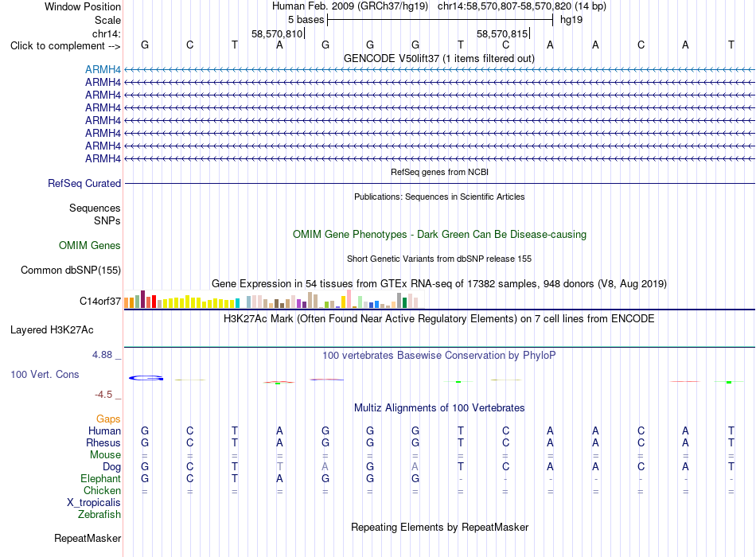Click the H3K27Ac Mark track title
The image size is (756, 557).
tap(439, 319)
